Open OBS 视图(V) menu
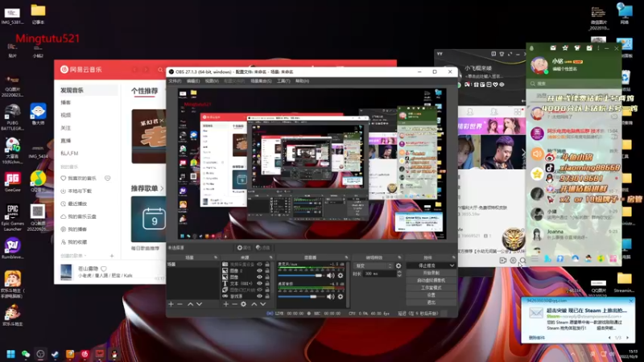 (212, 81)
